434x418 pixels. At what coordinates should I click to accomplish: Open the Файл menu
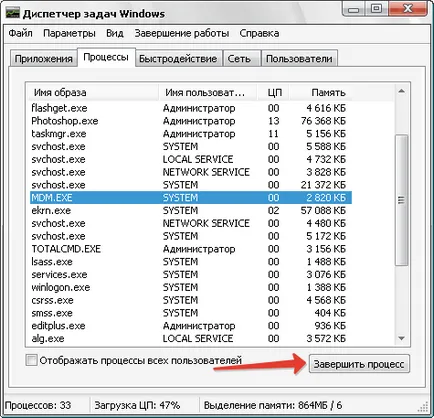point(20,33)
